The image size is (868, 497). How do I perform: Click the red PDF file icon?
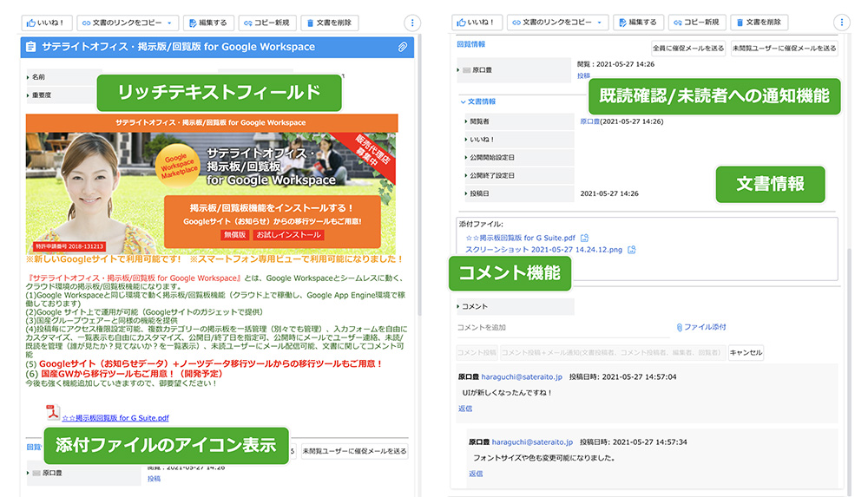point(53,412)
